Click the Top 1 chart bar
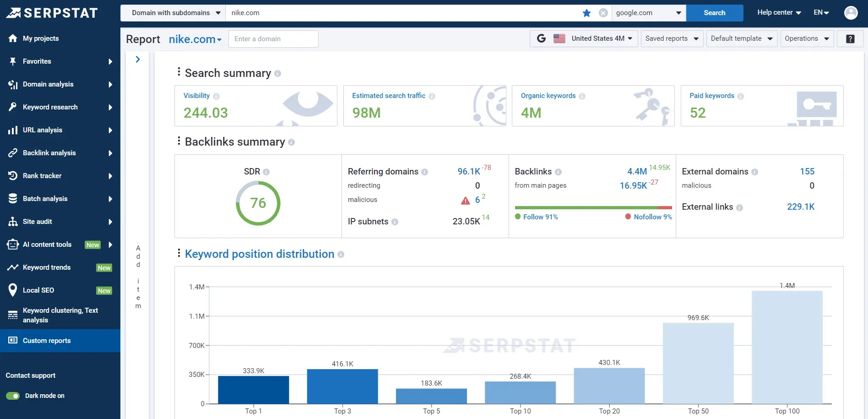The height and width of the screenshot is (419, 868). click(x=253, y=390)
